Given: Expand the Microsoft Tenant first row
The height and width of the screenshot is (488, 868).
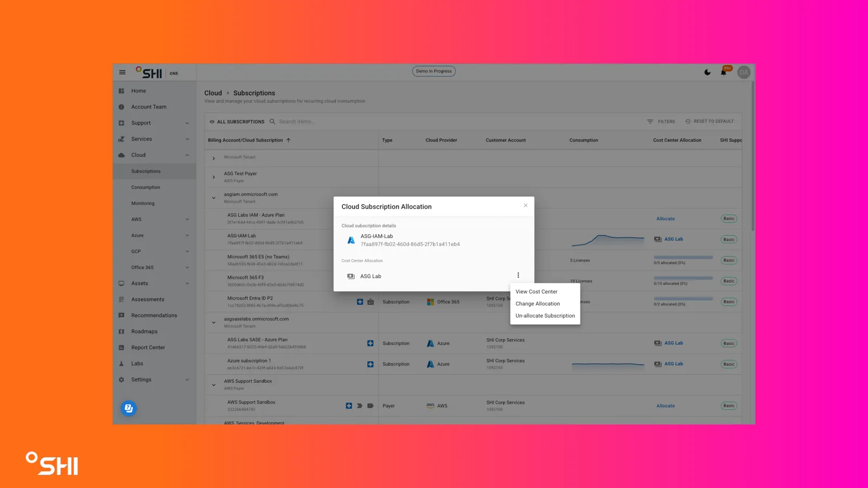Looking at the screenshot, I should (214, 158).
